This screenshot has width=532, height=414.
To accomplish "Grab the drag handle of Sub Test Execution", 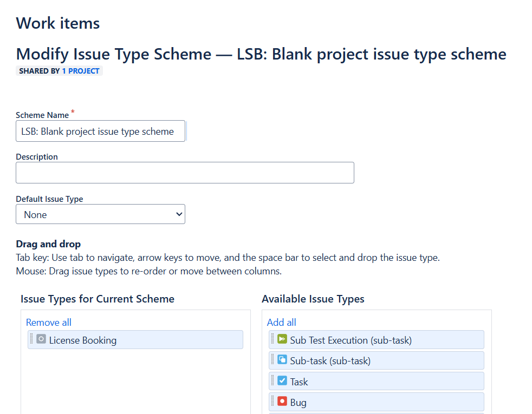I will click(273, 339).
